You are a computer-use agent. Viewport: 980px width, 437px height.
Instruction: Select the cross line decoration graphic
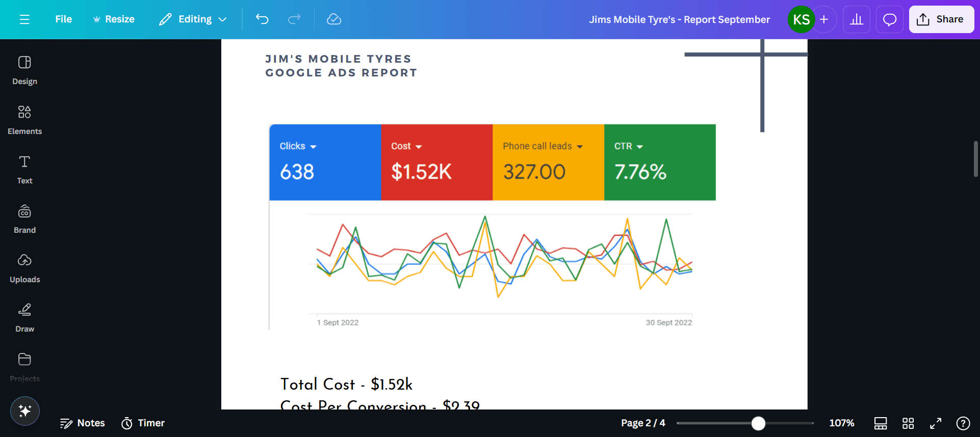coord(746,86)
